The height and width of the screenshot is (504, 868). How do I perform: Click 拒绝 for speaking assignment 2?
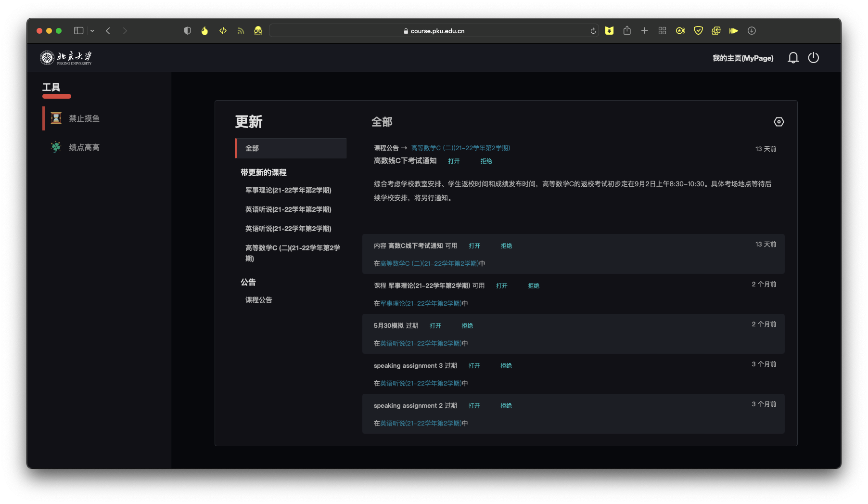click(x=506, y=406)
